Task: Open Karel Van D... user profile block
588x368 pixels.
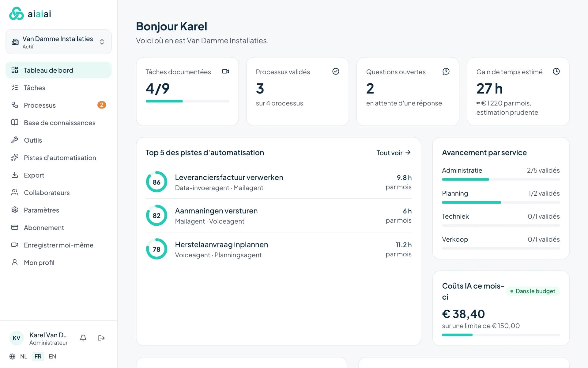Action: 39,338
